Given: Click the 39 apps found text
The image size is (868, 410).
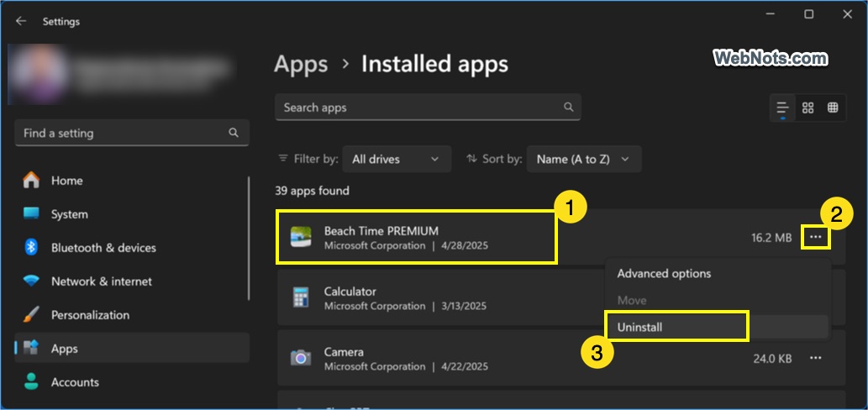Looking at the screenshot, I should pos(313,191).
